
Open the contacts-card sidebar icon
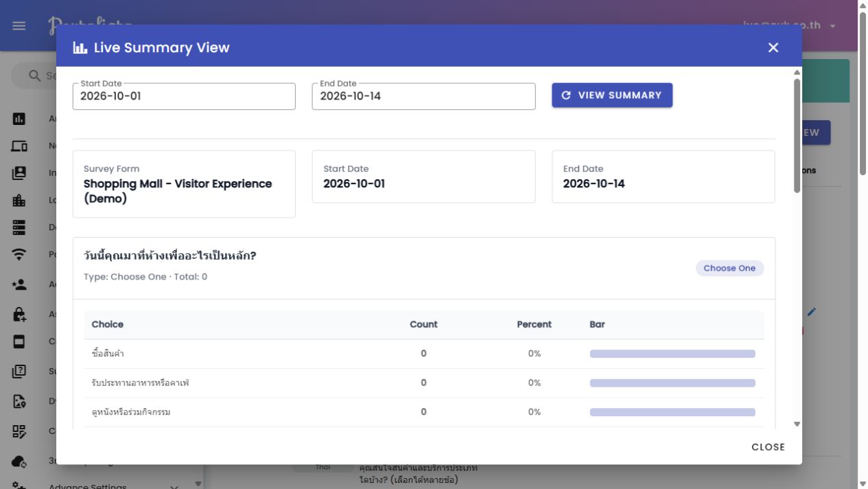(x=19, y=173)
